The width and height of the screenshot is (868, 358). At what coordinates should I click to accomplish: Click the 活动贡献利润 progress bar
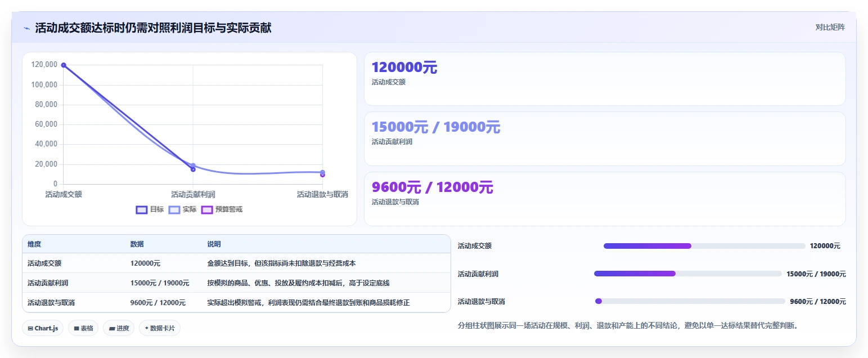coord(688,274)
